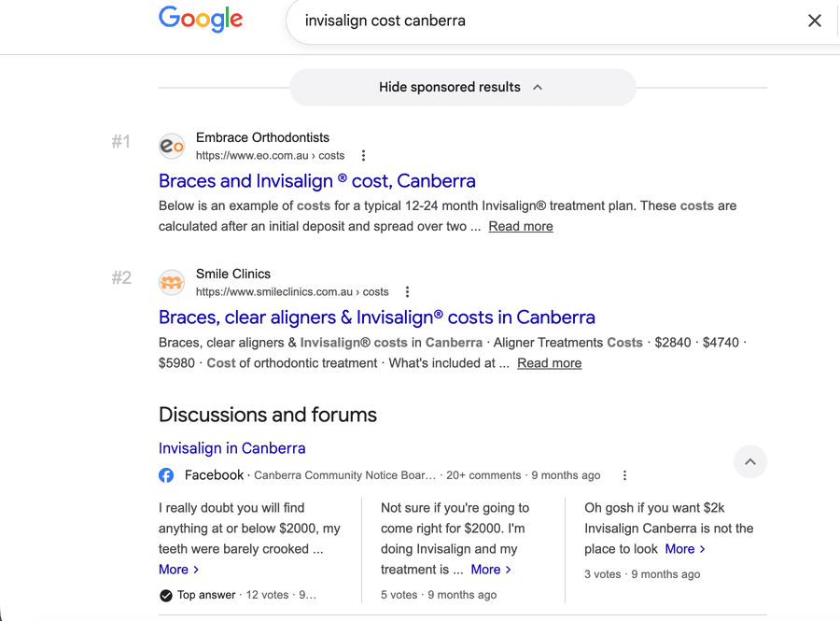Screen dimensions: 840x621
Task: Click the Canberra Community Notice Board label
Action: coord(344,475)
